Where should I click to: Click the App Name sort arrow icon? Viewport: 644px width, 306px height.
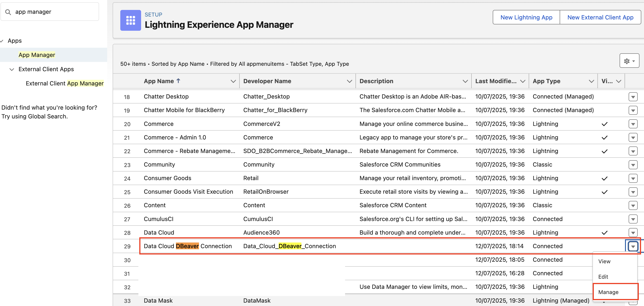click(x=178, y=81)
